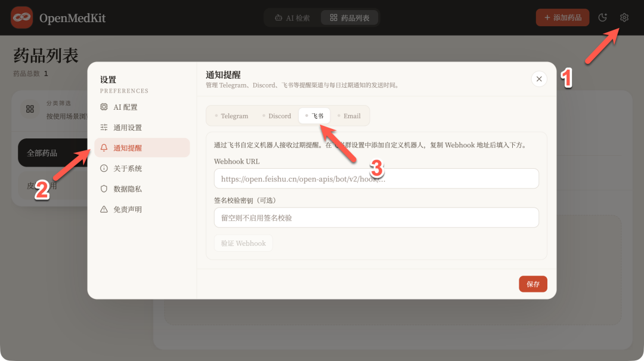
Task: Open 数据隐私 in settings sidebar
Action: click(142, 189)
